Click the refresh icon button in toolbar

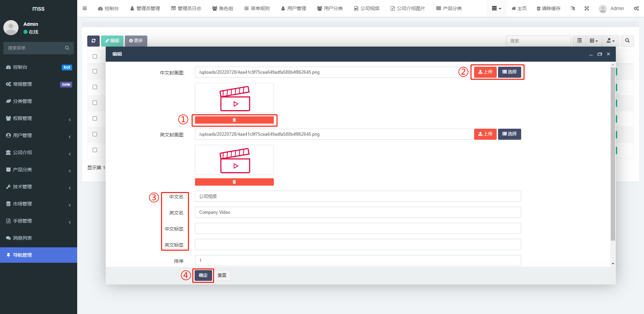(93, 41)
